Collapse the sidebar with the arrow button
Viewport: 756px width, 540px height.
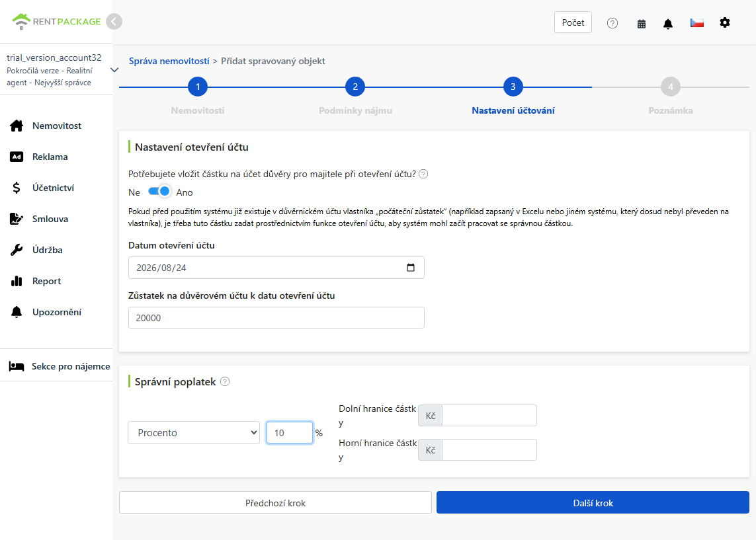[x=114, y=22]
